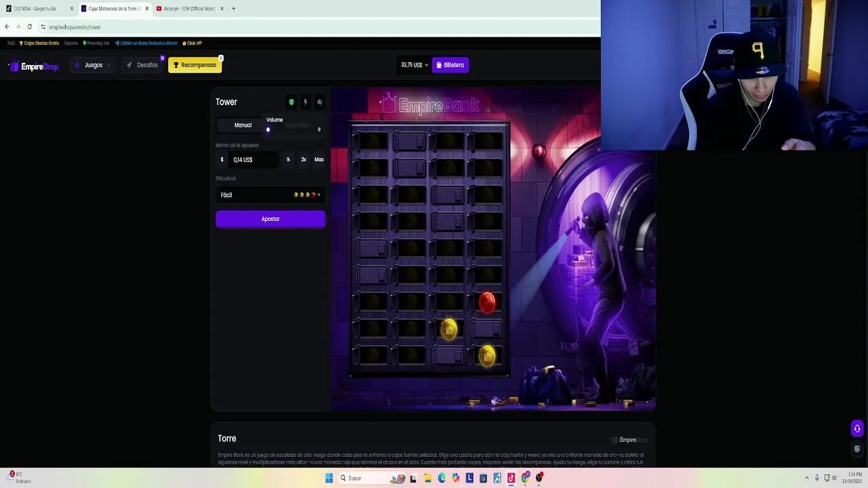Halve the bet with ½ button

pos(288,160)
